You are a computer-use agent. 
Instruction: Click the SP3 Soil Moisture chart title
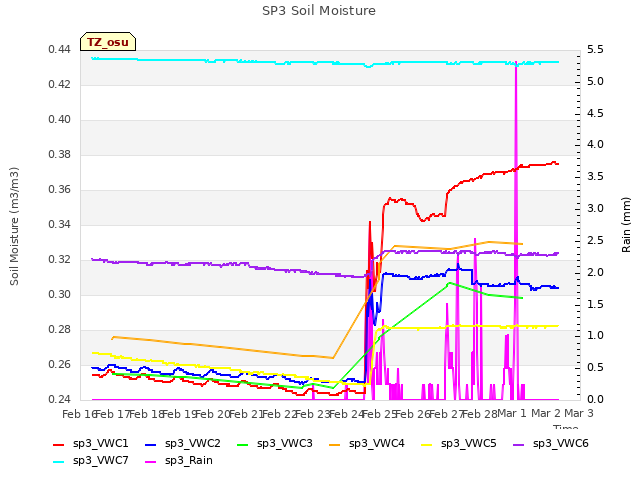[319, 11]
